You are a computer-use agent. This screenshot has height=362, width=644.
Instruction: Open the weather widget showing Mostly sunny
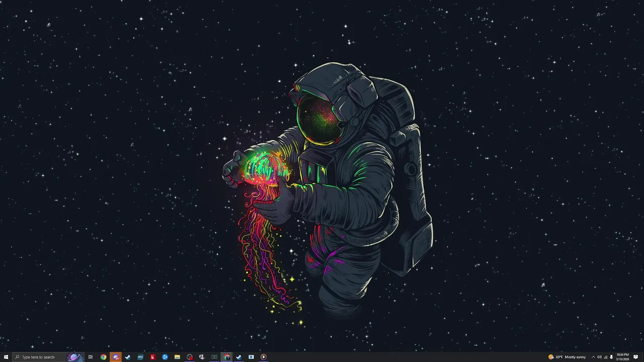[567, 357]
